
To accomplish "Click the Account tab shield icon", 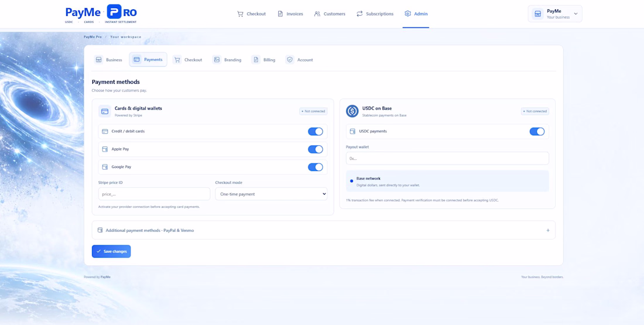I will [x=290, y=60].
